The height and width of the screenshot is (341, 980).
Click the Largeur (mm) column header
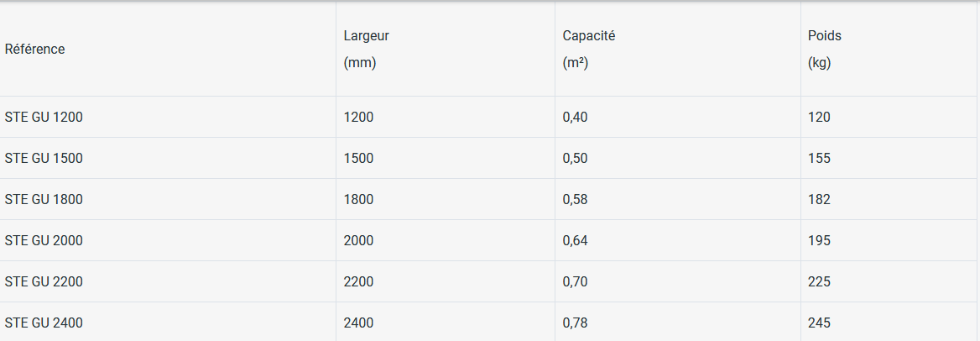point(367,49)
